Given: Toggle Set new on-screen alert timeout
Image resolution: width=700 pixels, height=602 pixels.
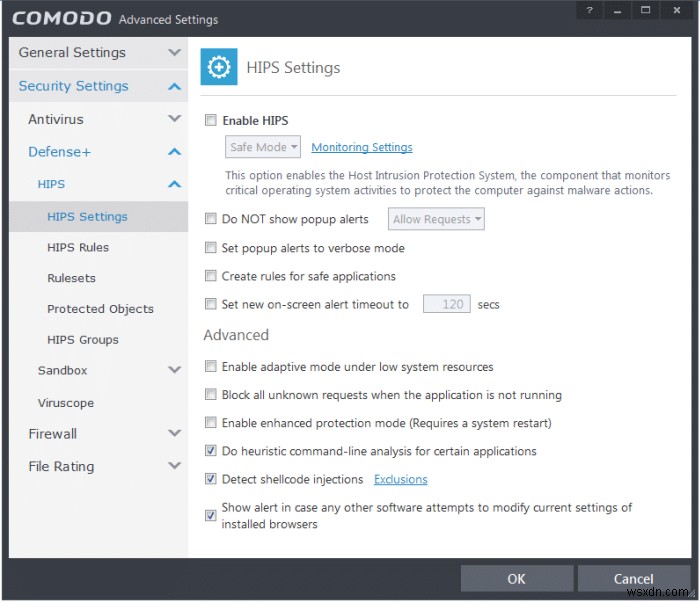Looking at the screenshot, I should click(x=211, y=304).
